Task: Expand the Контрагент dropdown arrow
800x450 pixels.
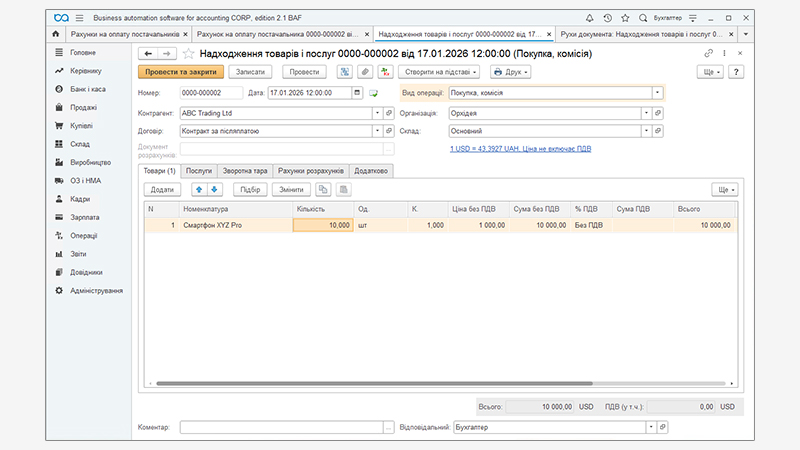Action: click(x=378, y=113)
